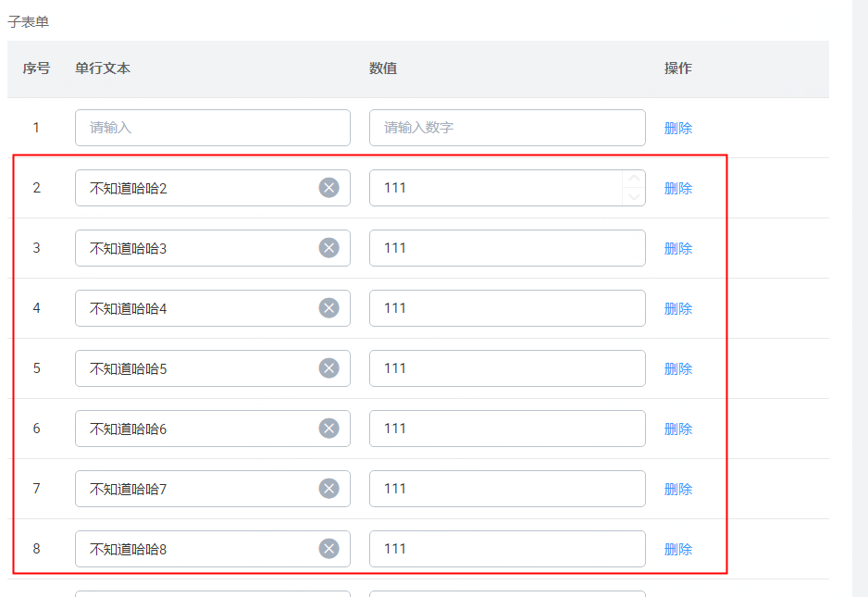This screenshot has height=597, width=868.
Task: Click the 数值 column header
Action: tap(383, 68)
